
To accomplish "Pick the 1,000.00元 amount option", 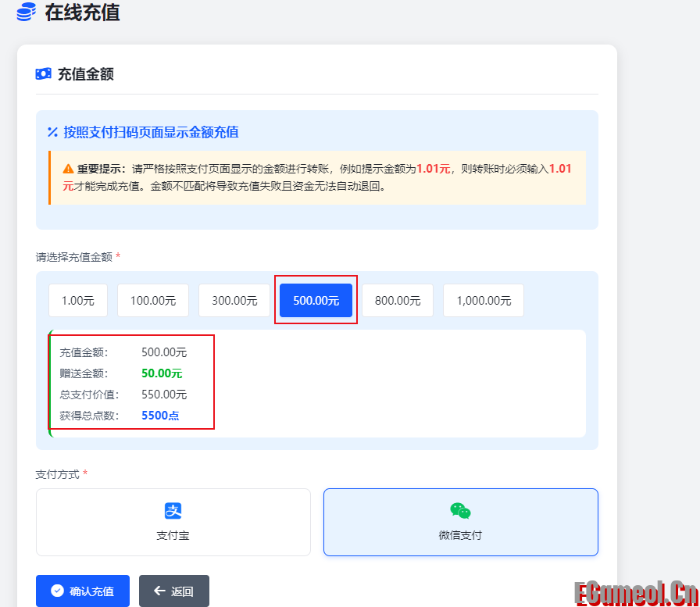I will [x=483, y=300].
